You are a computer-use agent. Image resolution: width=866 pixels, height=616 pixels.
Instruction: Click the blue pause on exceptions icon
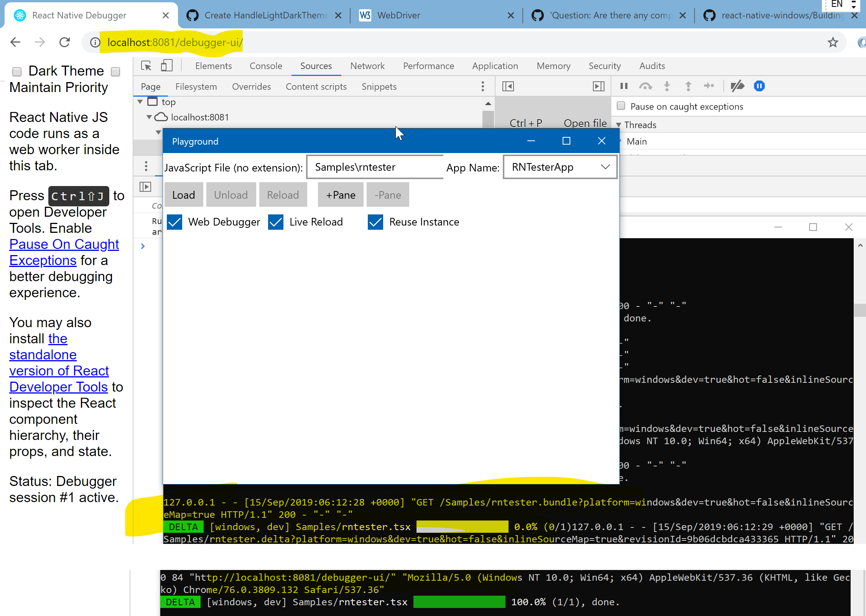click(x=759, y=86)
